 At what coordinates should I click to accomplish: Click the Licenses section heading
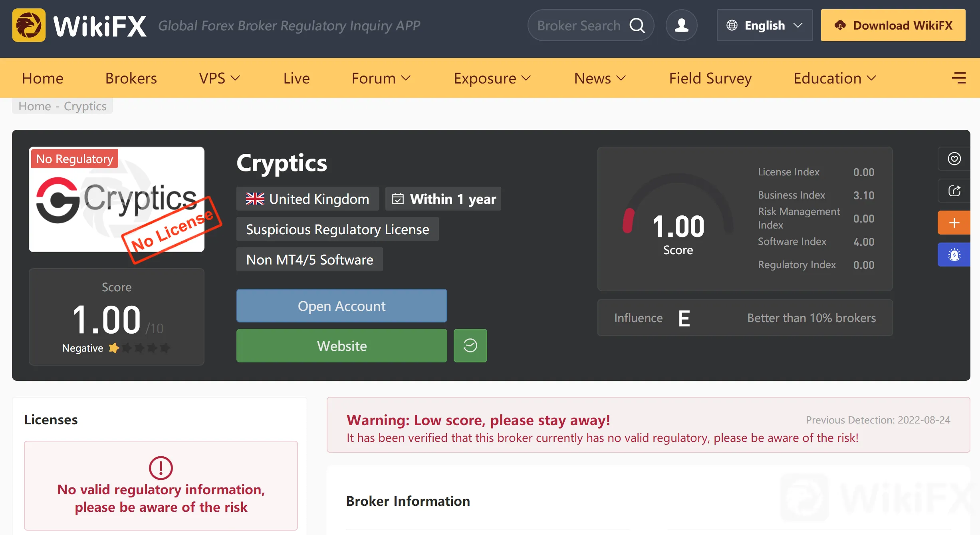51,420
